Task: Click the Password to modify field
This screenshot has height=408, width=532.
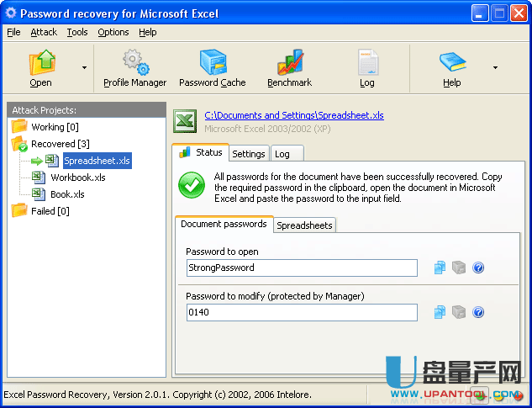Action: point(302,313)
